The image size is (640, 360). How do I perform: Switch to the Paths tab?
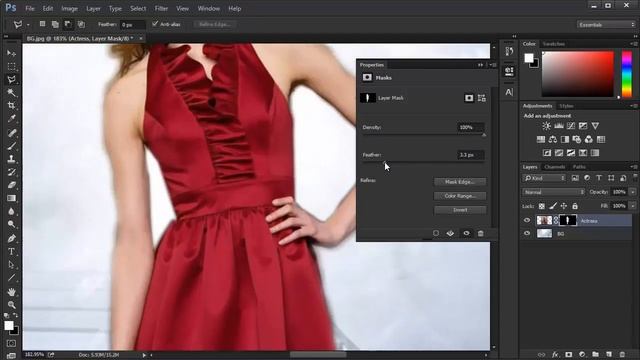[x=579, y=167]
